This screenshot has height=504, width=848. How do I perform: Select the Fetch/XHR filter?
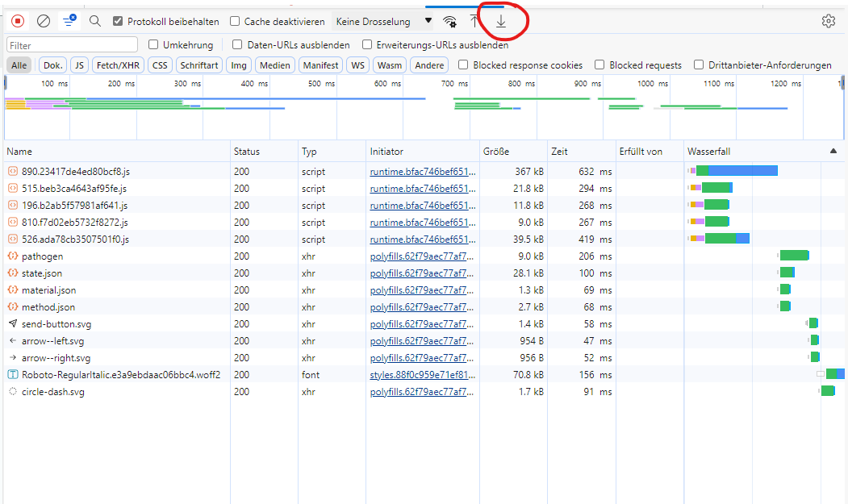coord(118,65)
